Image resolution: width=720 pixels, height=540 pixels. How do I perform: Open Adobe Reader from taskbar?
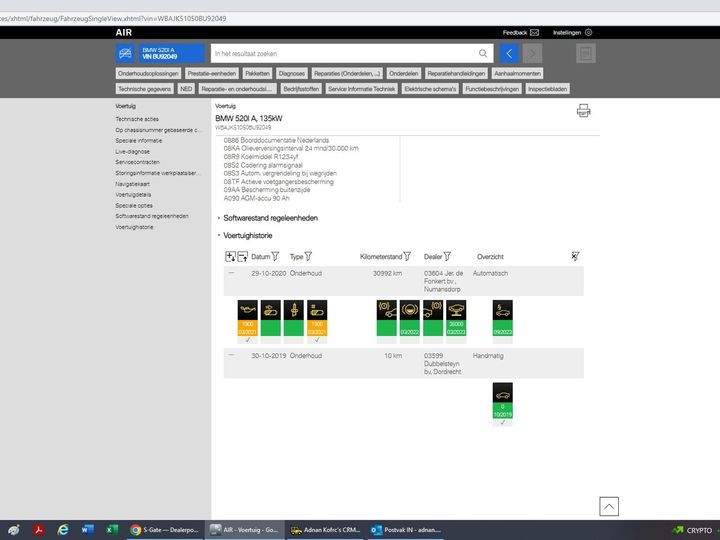[x=39, y=530]
